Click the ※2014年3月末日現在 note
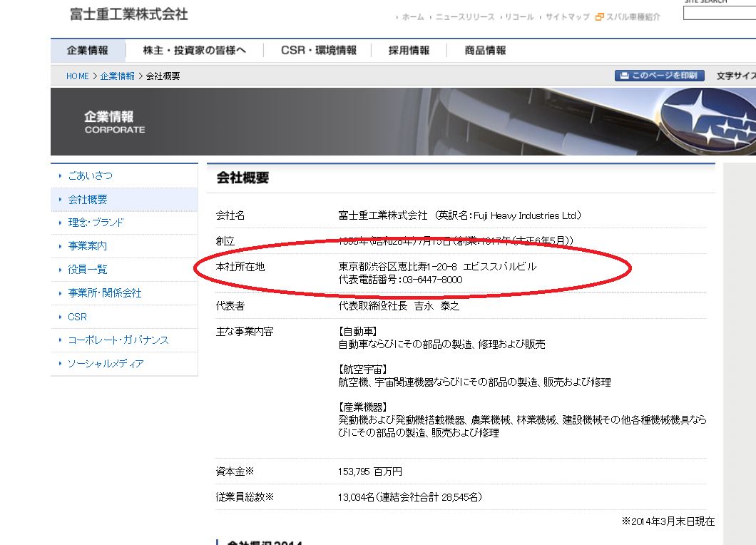Screen dimensions: 756x545 [668, 521]
